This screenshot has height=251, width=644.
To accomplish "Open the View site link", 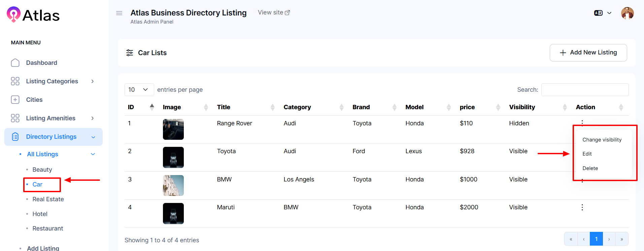I will point(274,12).
